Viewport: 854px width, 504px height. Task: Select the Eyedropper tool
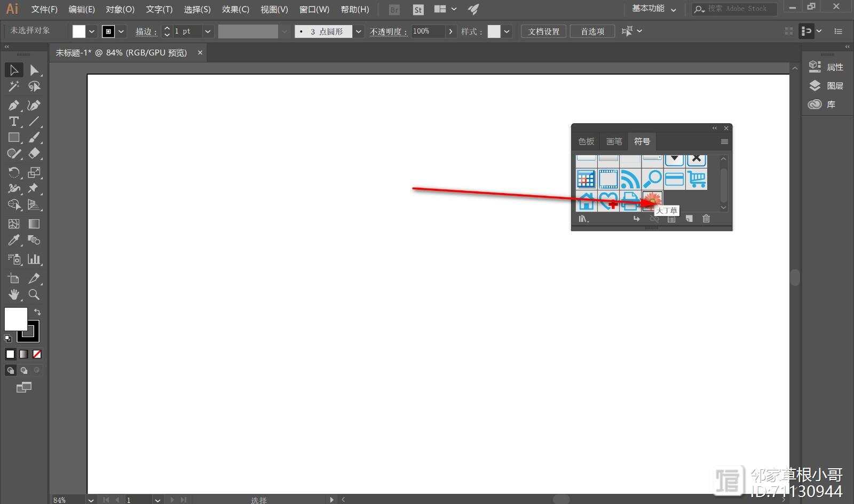click(x=14, y=240)
